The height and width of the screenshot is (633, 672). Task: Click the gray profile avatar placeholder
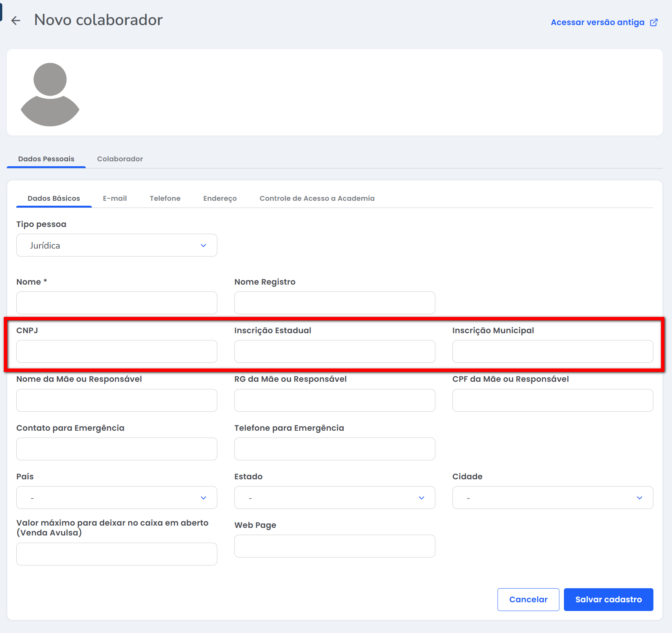coord(50,94)
